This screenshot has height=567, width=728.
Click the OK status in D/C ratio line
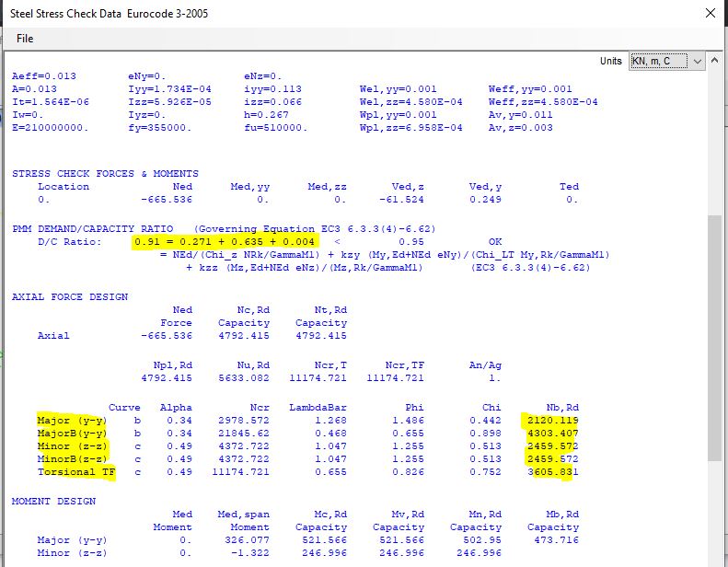point(495,242)
